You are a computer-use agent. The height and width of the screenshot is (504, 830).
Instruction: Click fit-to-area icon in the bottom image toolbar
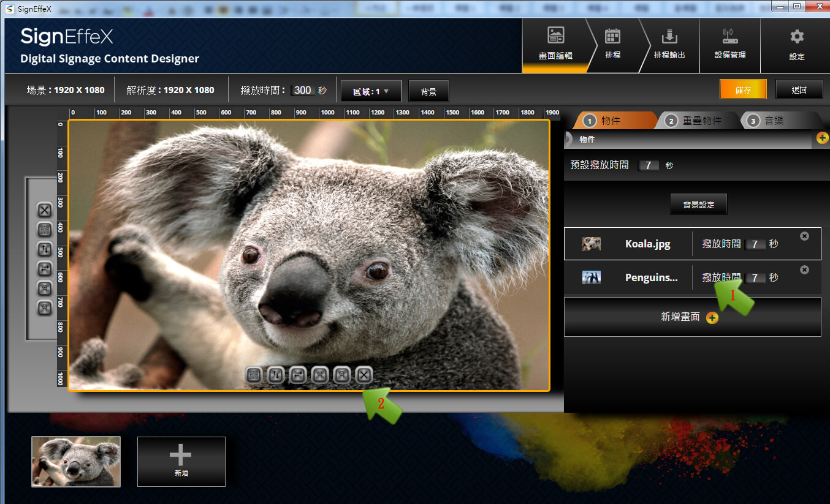(x=254, y=375)
